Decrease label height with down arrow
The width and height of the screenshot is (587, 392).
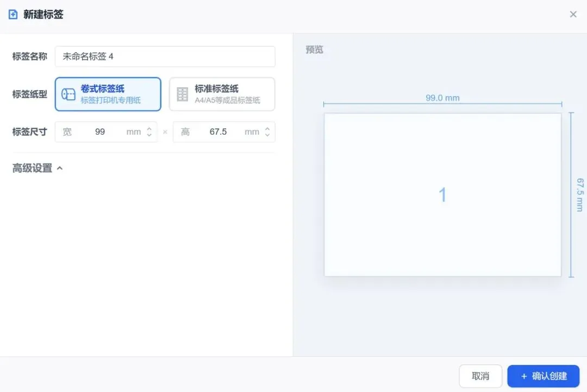[267, 135]
